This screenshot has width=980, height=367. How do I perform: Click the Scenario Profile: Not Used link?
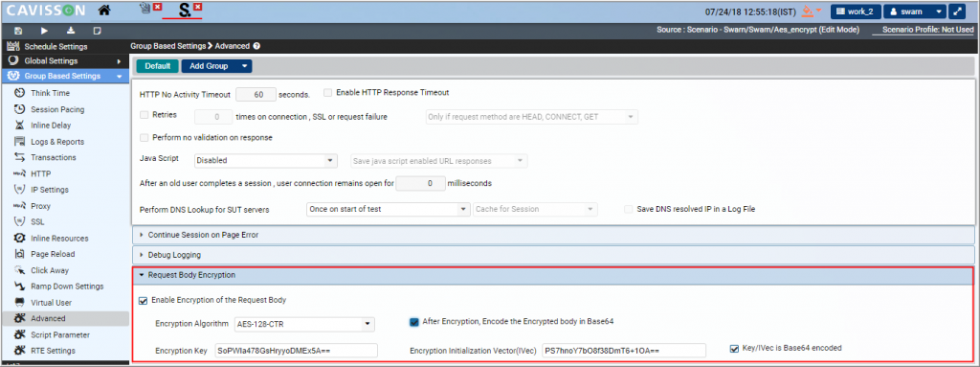pyautogui.click(x=927, y=30)
